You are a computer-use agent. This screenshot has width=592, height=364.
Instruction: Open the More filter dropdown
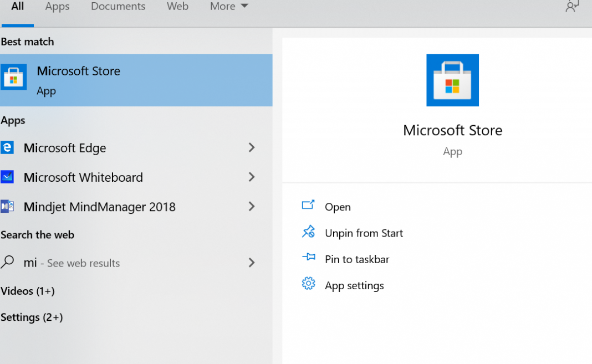pos(228,7)
